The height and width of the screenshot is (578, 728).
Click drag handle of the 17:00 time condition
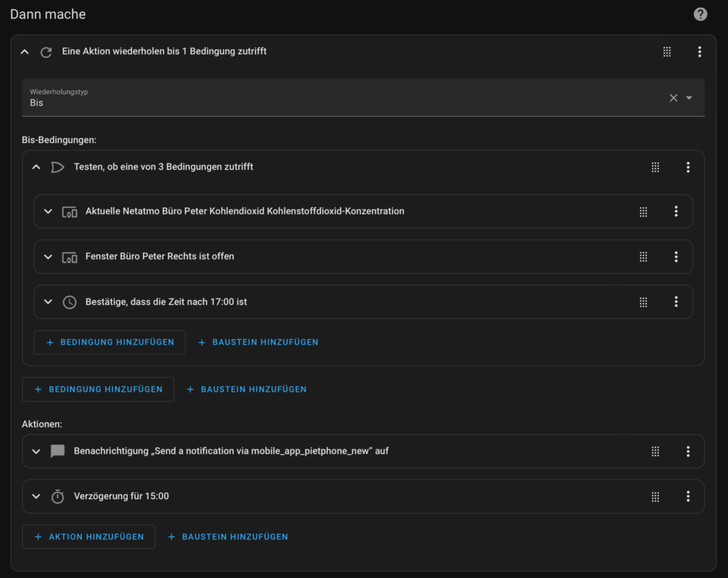pyautogui.click(x=643, y=302)
